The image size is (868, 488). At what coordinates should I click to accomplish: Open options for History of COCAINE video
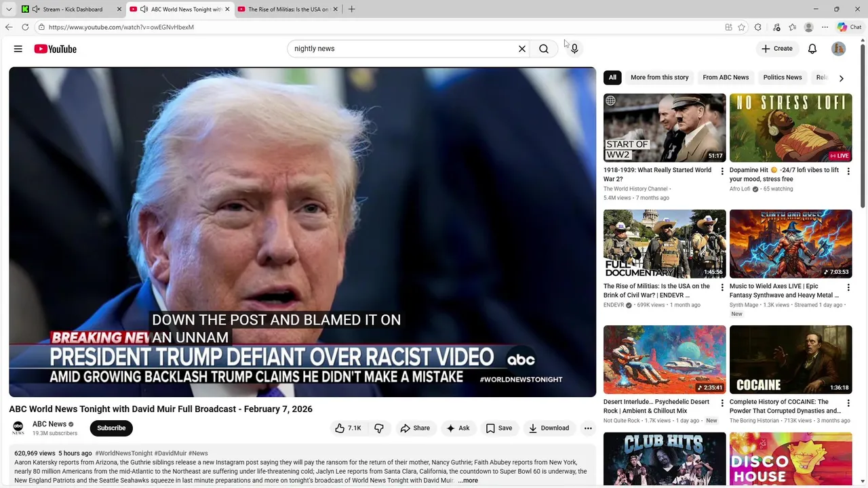point(848,403)
